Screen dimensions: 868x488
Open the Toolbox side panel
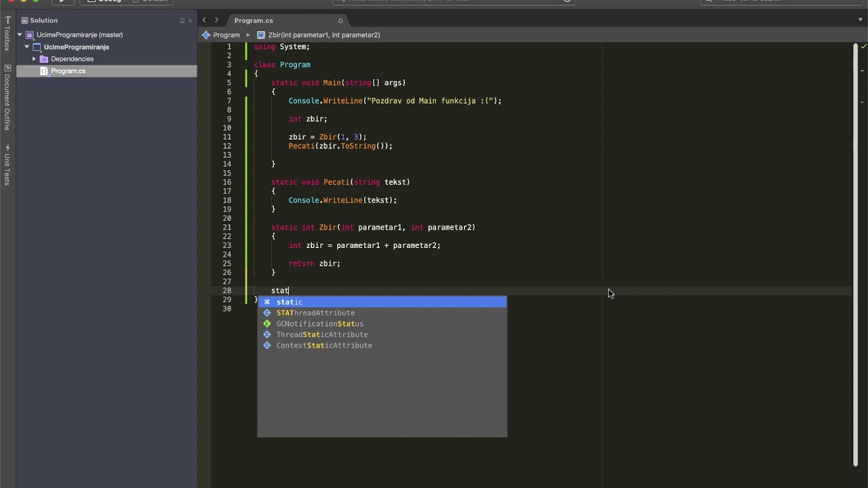tap(7, 34)
